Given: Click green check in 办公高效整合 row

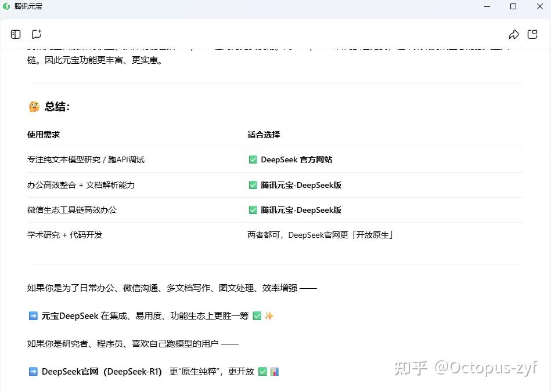Looking at the screenshot, I should 253,185.
